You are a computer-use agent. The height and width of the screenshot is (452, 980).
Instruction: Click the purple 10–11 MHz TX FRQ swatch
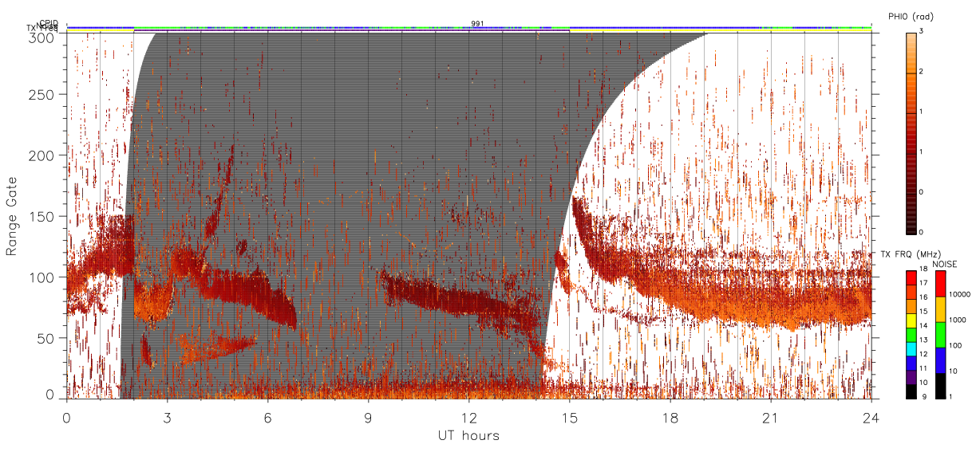tap(911, 376)
